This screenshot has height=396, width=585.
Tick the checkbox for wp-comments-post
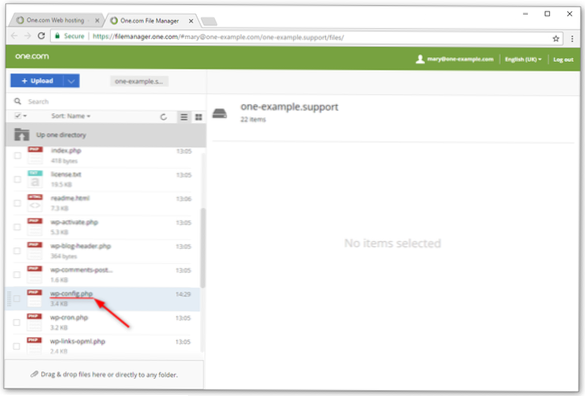coord(17,275)
